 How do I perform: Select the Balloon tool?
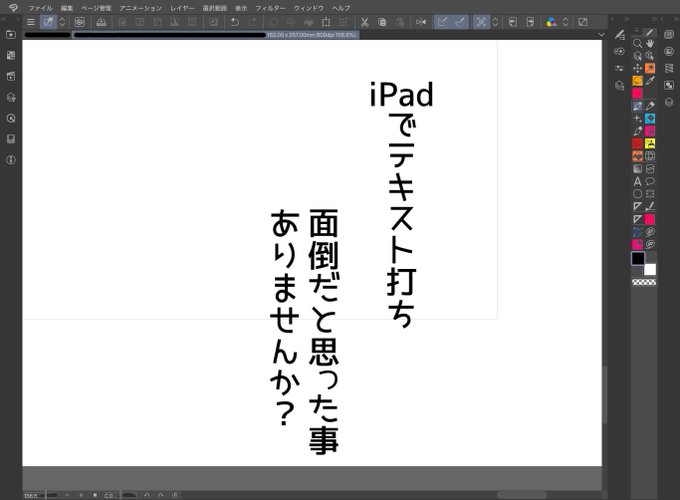[650, 181]
